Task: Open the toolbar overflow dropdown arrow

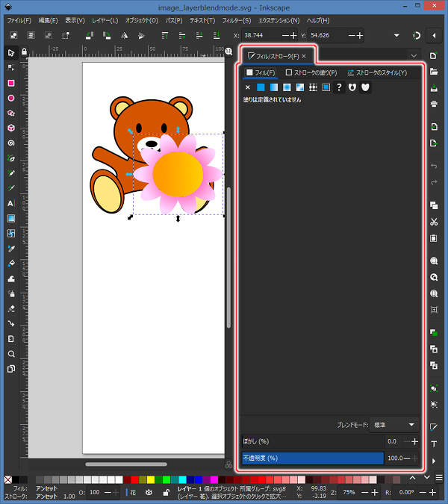Action: click(x=396, y=35)
